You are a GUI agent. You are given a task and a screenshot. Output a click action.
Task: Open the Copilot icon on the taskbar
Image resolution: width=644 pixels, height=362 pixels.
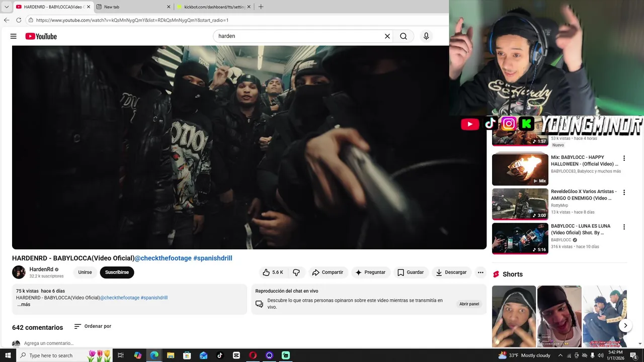[x=137, y=355]
